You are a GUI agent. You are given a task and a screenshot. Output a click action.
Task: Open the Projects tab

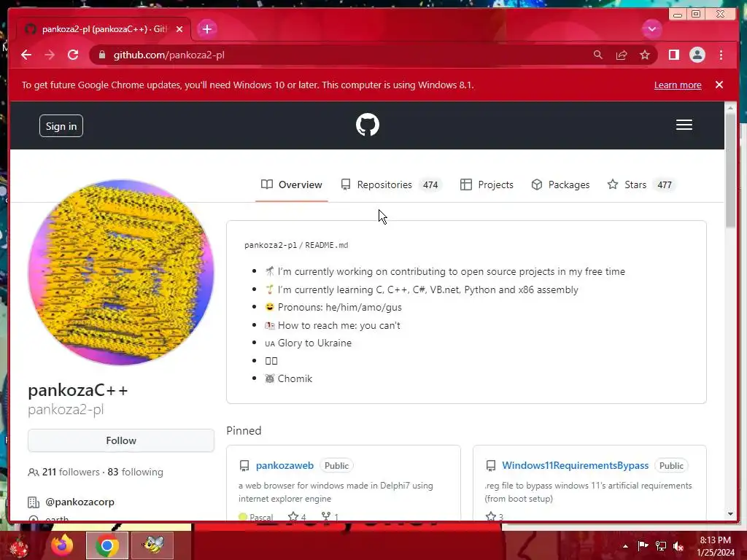(x=487, y=184)
